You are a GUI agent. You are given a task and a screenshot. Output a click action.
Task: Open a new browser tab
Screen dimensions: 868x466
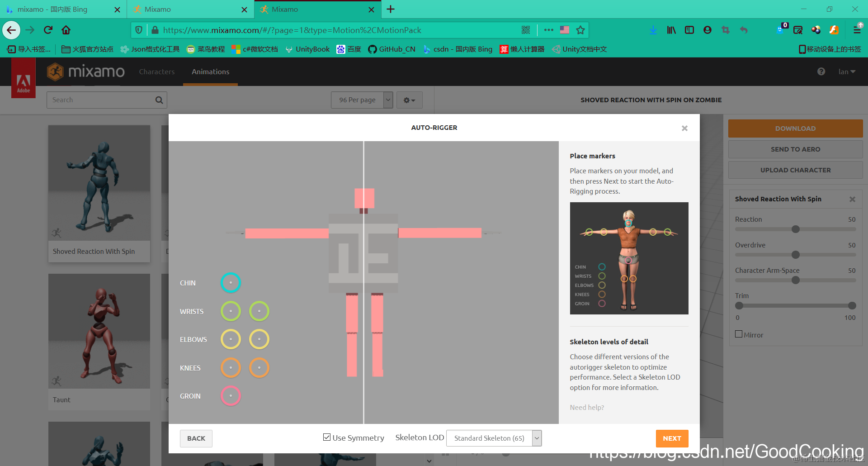tap(391, 9)
